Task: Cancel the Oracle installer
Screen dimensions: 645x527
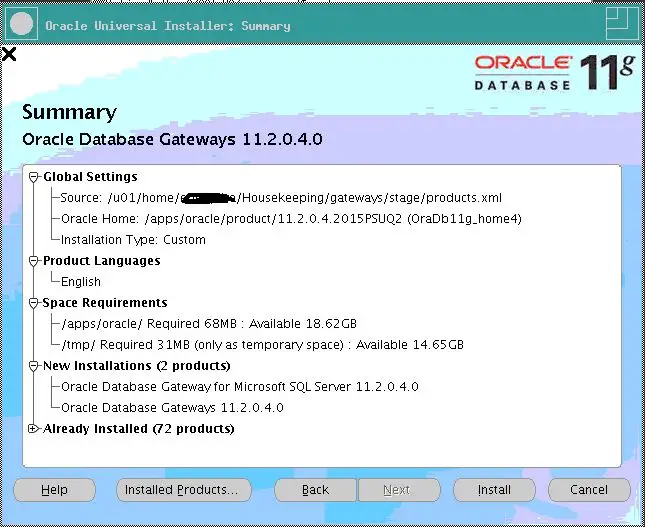Action: click(x=589, y=490)
